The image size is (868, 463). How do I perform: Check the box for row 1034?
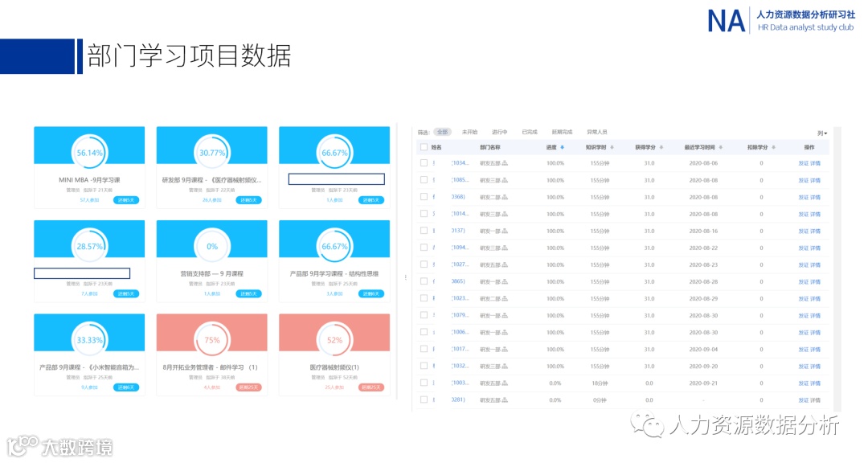424,163
